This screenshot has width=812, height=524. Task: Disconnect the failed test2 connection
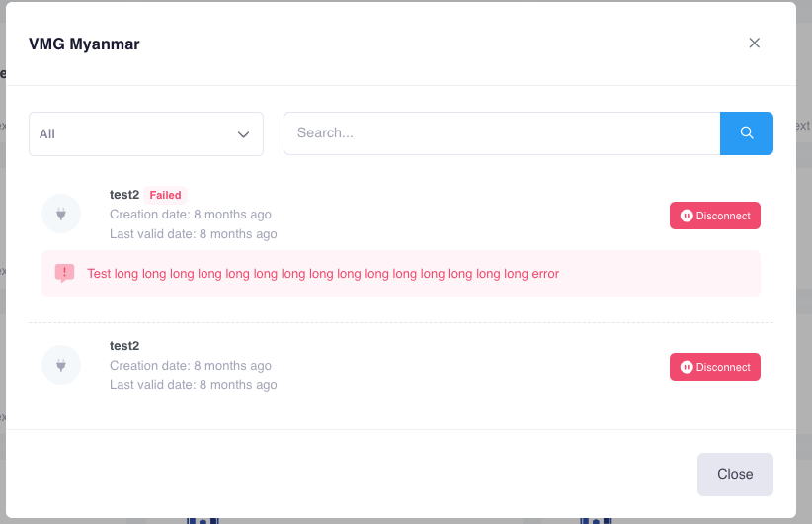714,216
